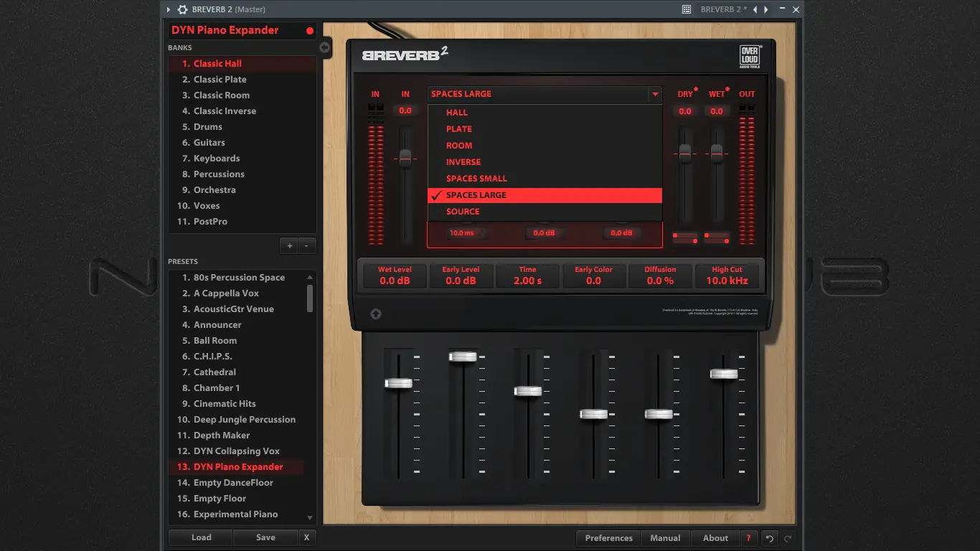Click the DRY value 0.0 field
980x551 pixels.
pyautogui.click(x=685, y=111)
